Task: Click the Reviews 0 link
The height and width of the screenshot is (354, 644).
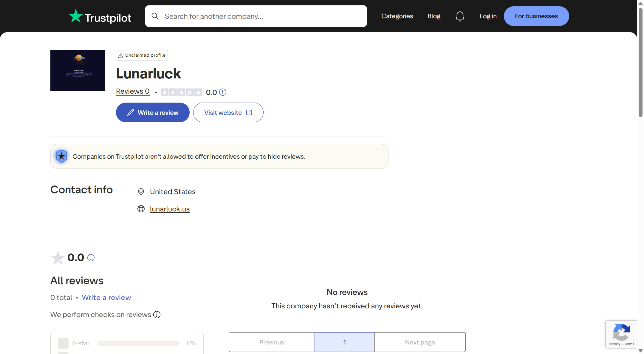Action: coord(133,91)
